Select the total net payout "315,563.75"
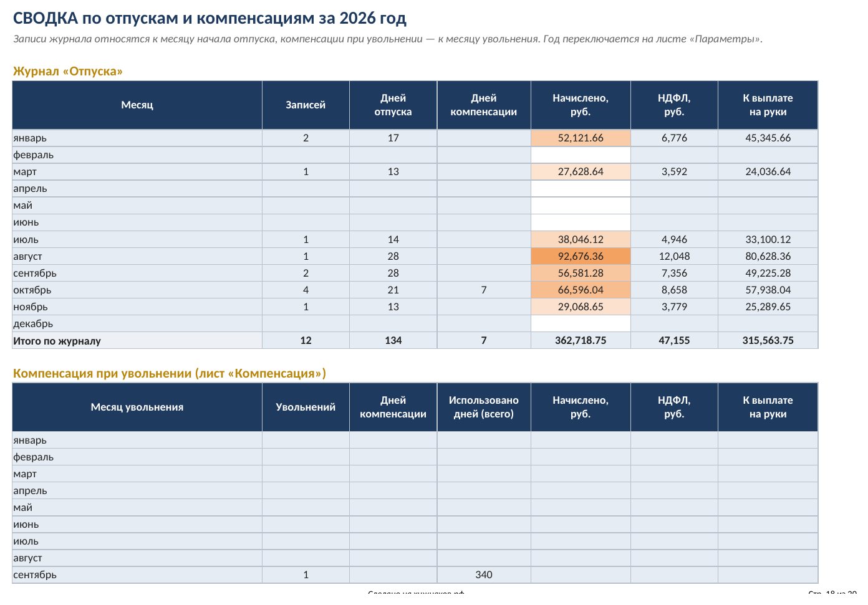The height and width of the screenshot is (605, 868). click(768, 340)
